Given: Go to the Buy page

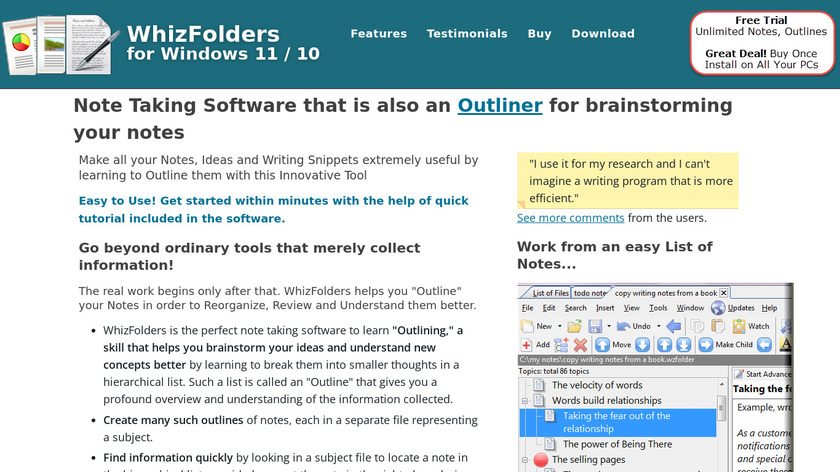Looking at the screenshot, I should coord(539,34).
